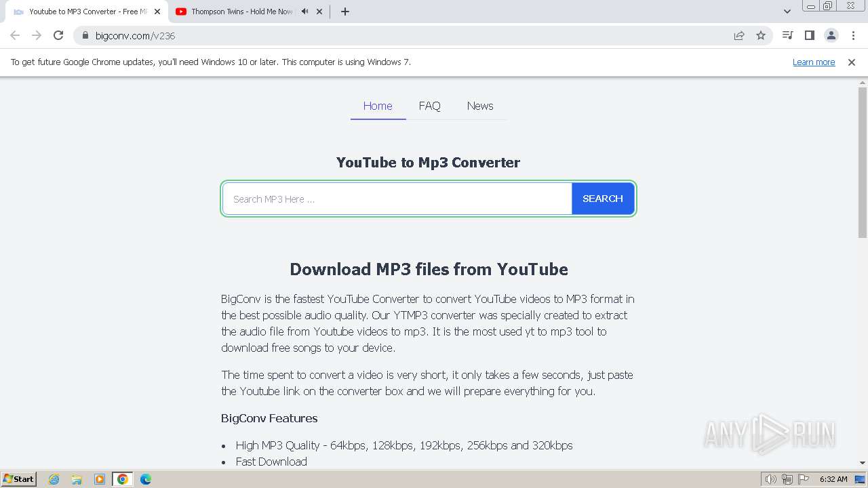Image resolution: width=868 pixels, height=488 pixels.
Task: Click the system tray volume icon
Action: point(771,479)
